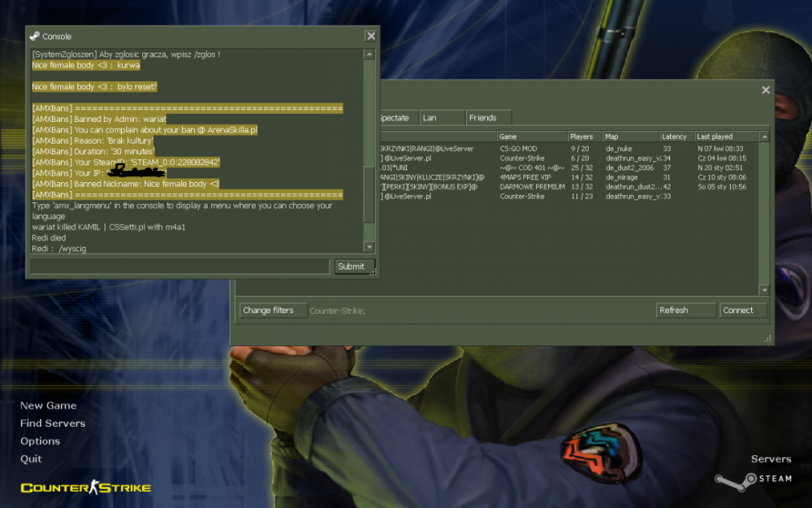Click the Counter-Strike logo
The width and height of the screenshot is (812, 508).
click(x=86, y=487)
